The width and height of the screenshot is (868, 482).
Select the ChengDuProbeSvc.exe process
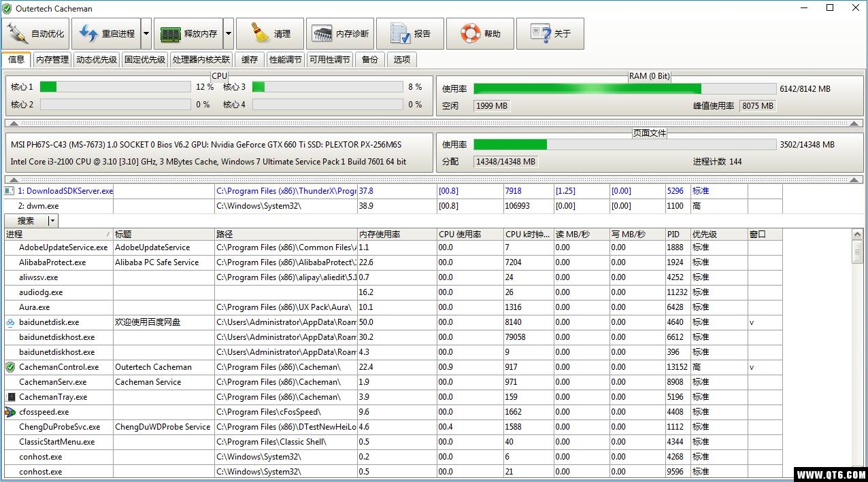pos(393,427)
